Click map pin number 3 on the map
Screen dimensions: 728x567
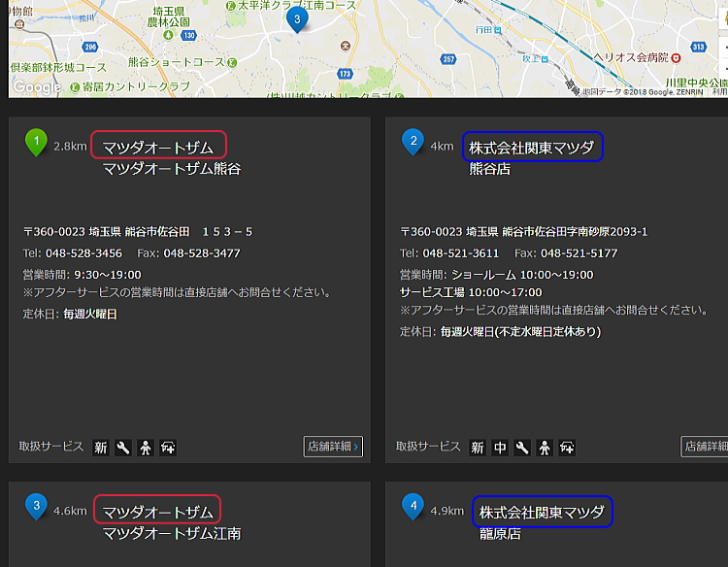[x=297, y=19]
